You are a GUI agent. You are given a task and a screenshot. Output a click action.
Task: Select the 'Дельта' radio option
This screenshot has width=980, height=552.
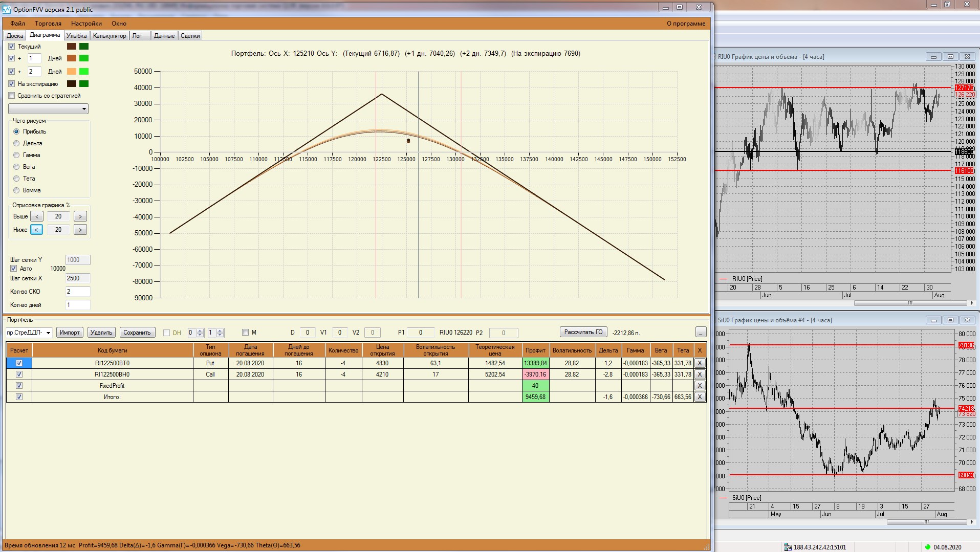16,143
